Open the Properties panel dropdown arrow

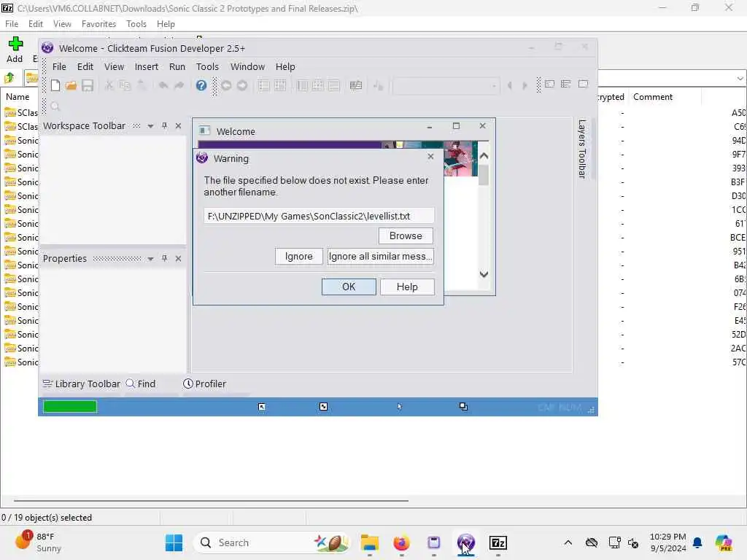[x=150, y=259]
